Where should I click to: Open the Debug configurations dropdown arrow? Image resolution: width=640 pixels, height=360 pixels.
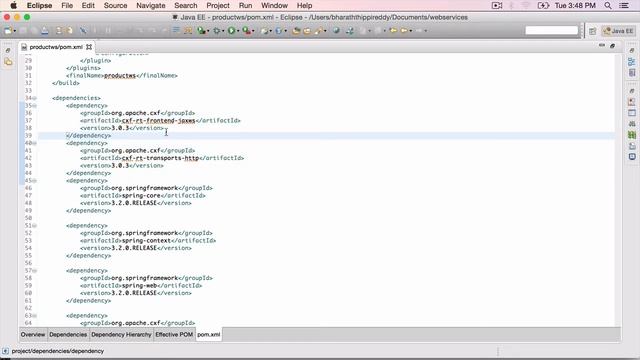tap(223, 31)
